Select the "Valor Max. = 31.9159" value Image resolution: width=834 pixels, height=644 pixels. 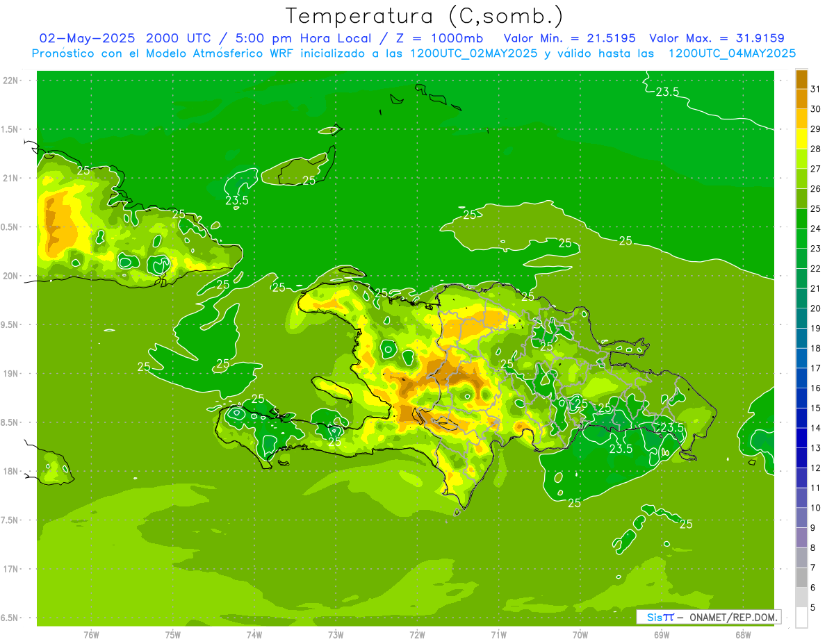click(716, 38)
